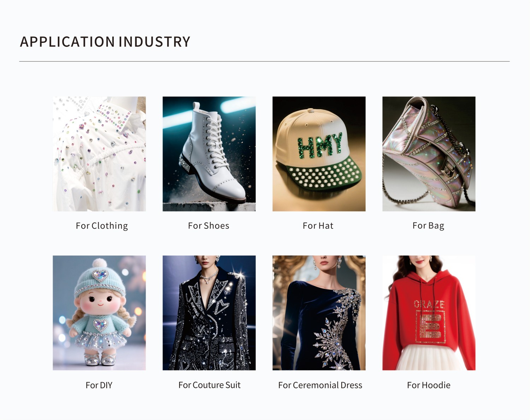The height and width of the screenshot is (420, 530).
Task: Select the For Shoes caption
Action: coord(209,226)
